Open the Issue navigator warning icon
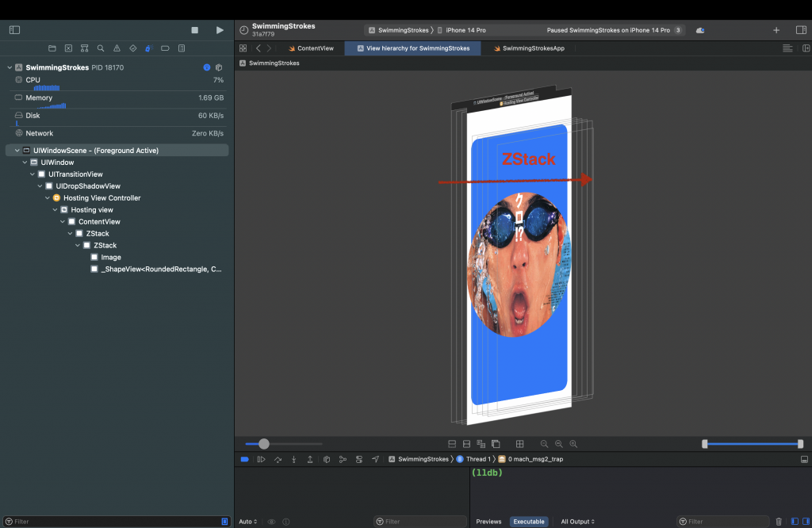This screenshot has width=812, height=528. tap(117, 48)
